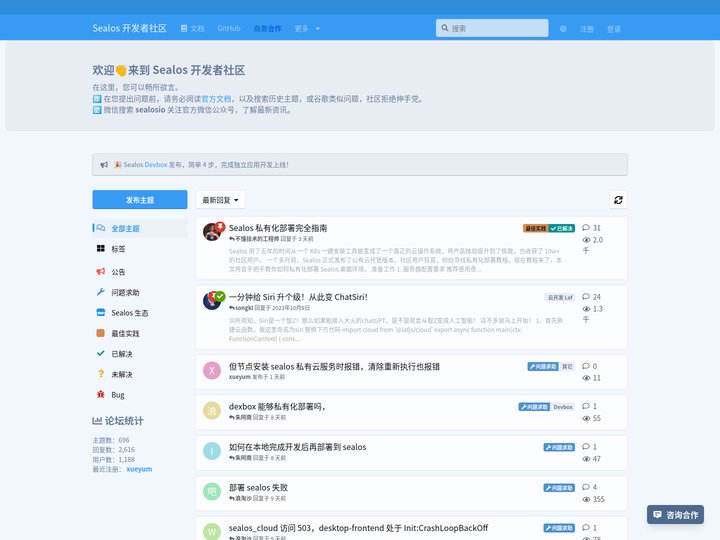Toggle the theme icon beside 注册
Image resolution: width=720 pixels, height=540 pixels.
coord(563,29)
